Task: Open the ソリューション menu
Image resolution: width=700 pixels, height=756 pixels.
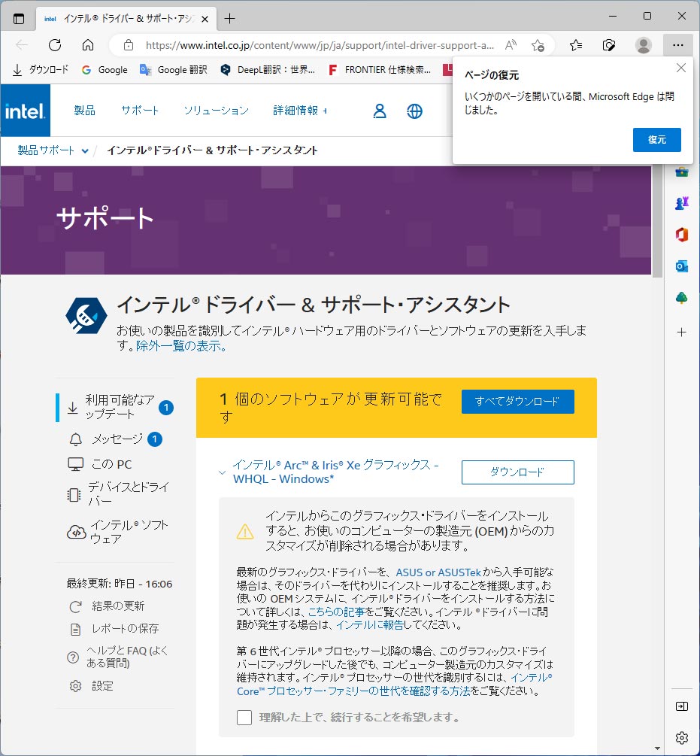Action: click(217, 111)
